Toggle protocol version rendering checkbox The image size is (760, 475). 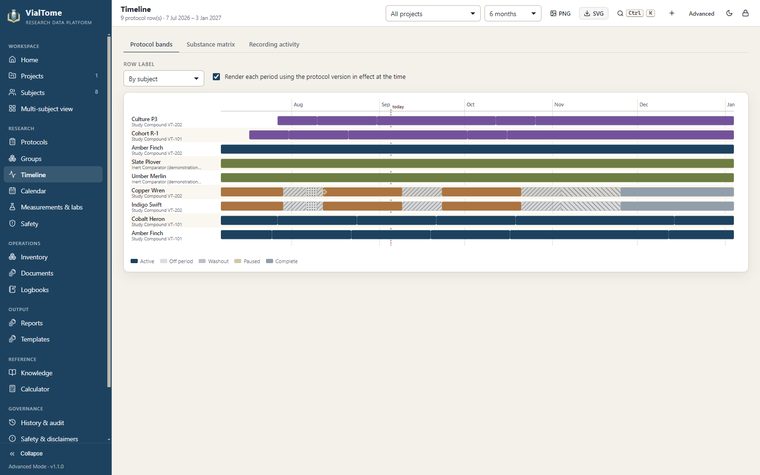click(216, 77)
